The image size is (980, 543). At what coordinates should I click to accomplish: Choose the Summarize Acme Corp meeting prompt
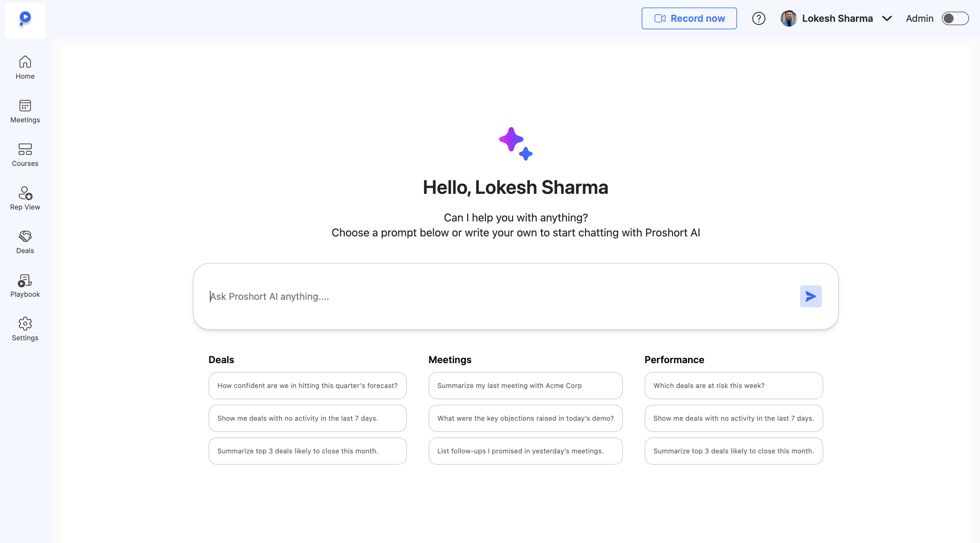click(x=525, y=385)
